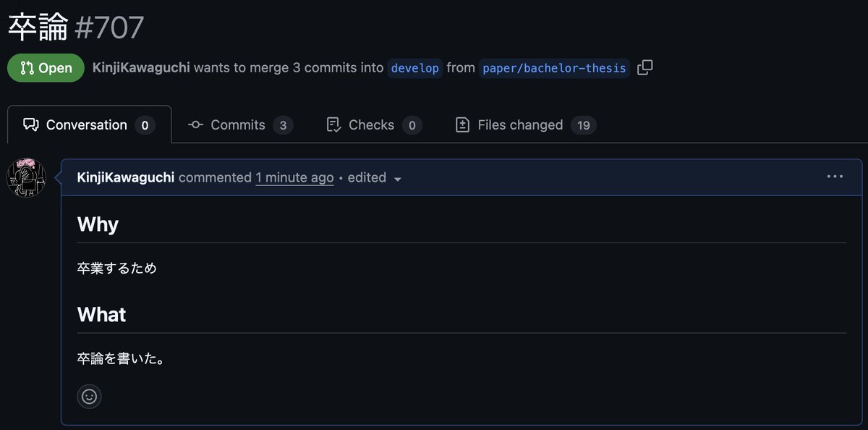Viewport: 868px width, 430px height.
Task: Select the Files changed diff icon
Action: pos(463,125)
